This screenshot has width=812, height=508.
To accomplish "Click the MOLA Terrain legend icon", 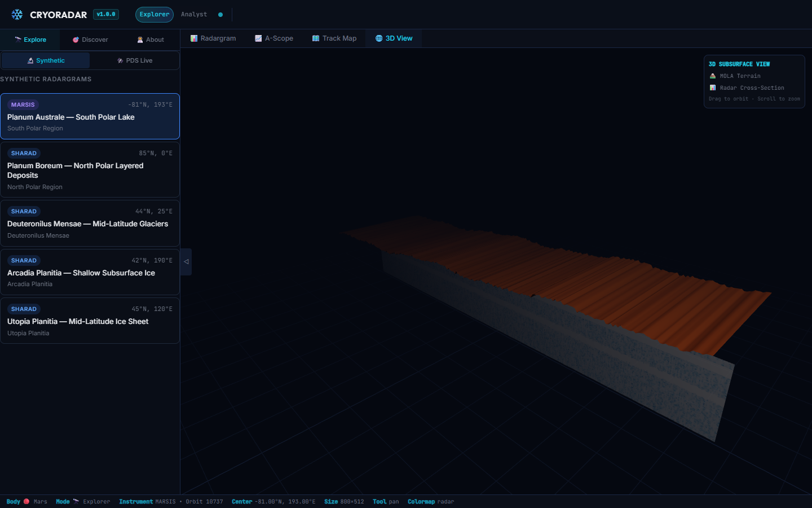I will [x=713, y=76].
